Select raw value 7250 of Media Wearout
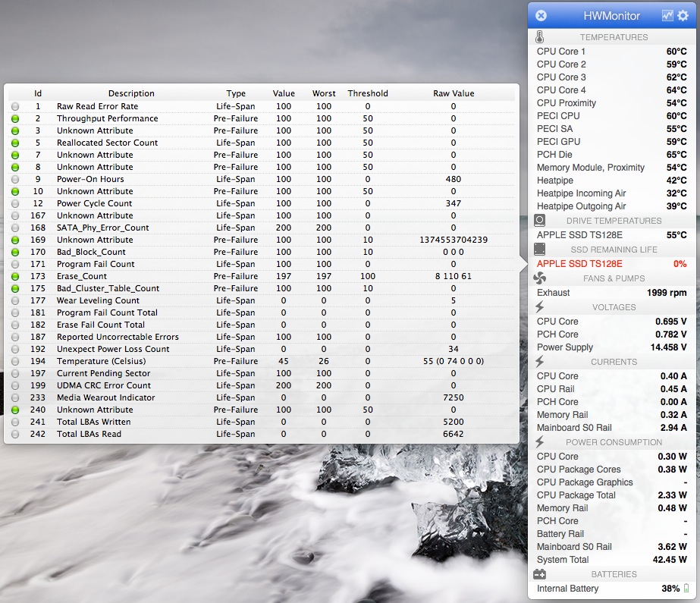The width and height of the screenshot is (700, 603). click(x=454, y=397)
